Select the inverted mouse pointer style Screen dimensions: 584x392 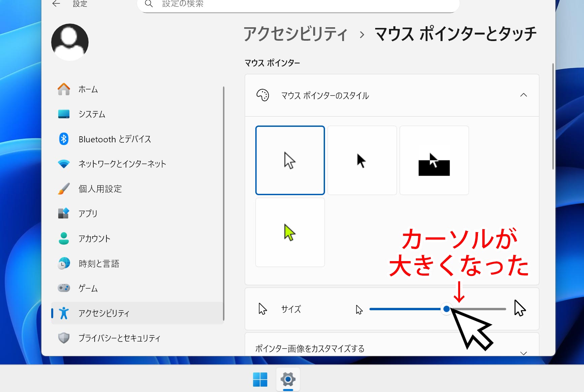434,161
